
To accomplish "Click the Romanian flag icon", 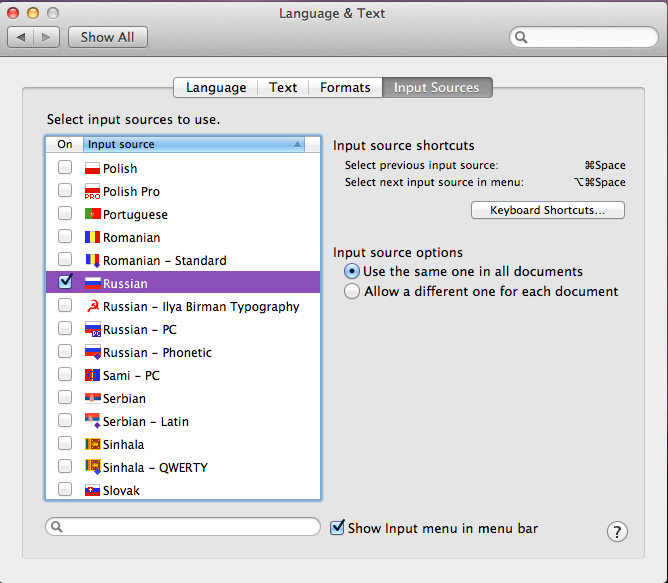I will pos(92,238).
